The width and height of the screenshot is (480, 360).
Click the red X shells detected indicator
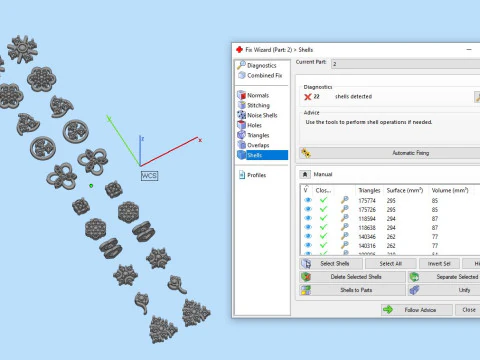point(308,97)
